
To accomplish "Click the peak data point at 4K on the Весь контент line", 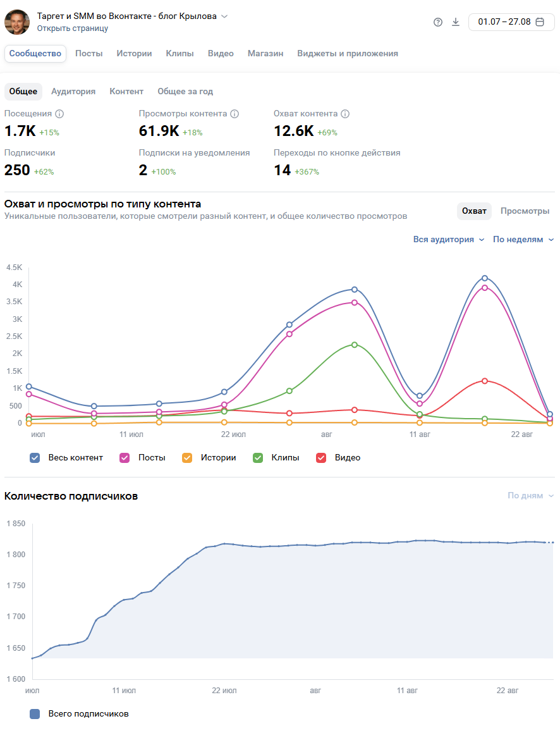I will (x=485, y=278).
